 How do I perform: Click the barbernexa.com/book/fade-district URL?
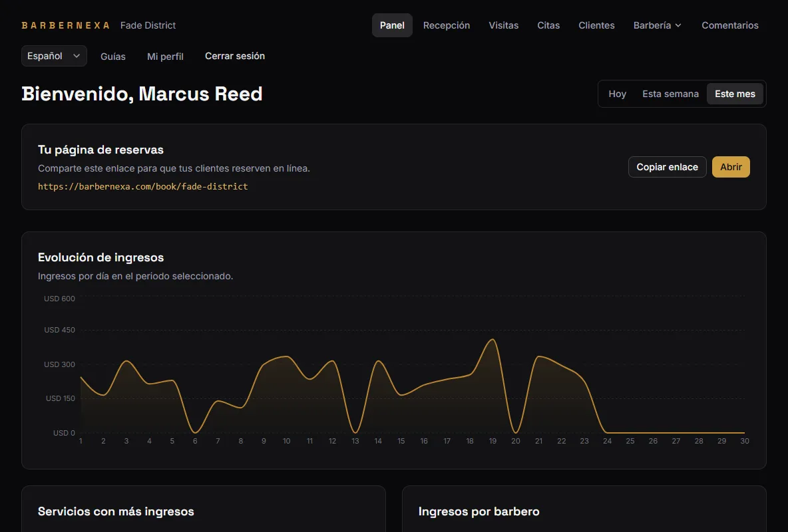142,186
